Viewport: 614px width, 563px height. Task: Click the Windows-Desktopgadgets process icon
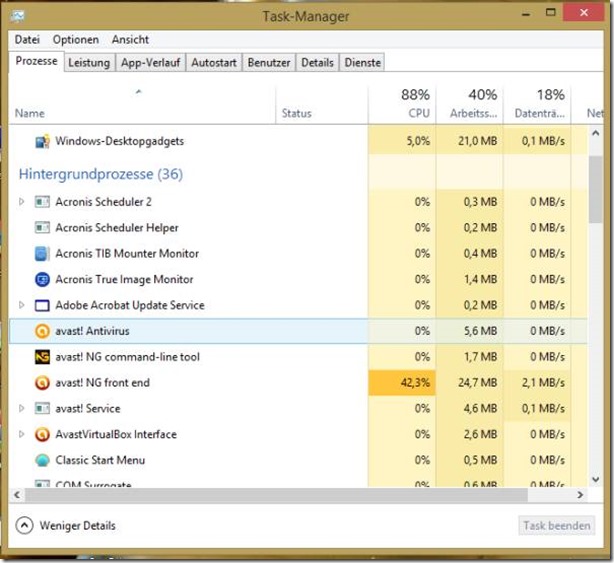[42, 141]
